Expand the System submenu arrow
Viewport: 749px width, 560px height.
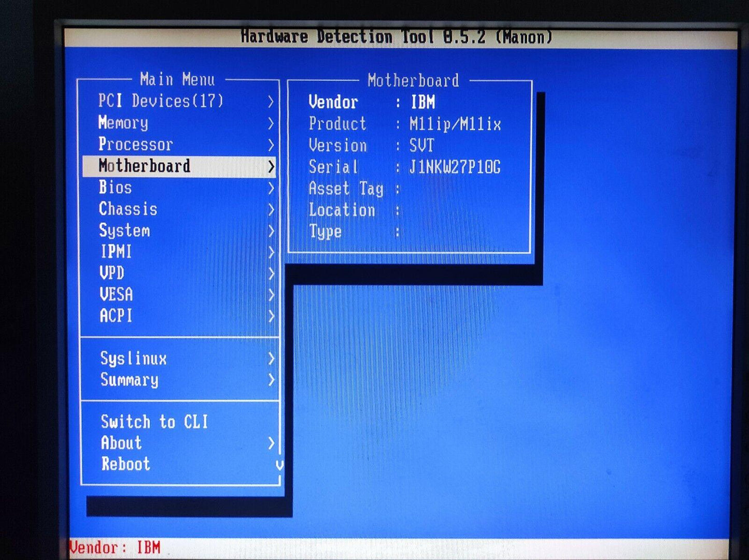(271, 231)
